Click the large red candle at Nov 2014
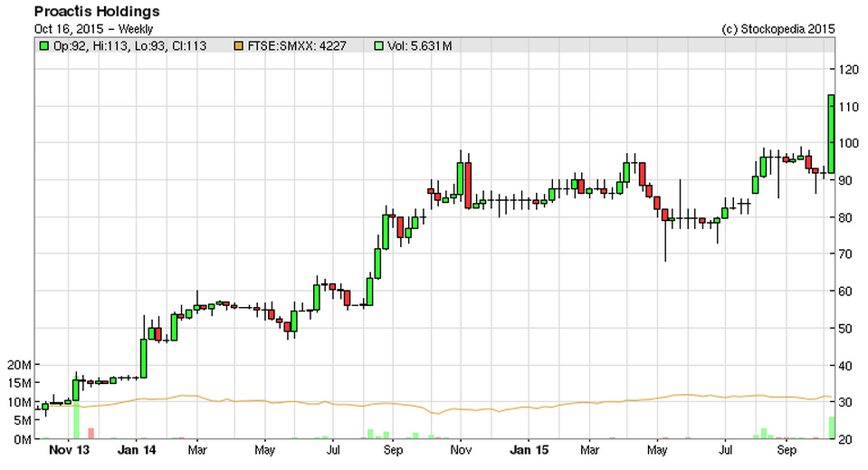868x470 pixels. 468,186
